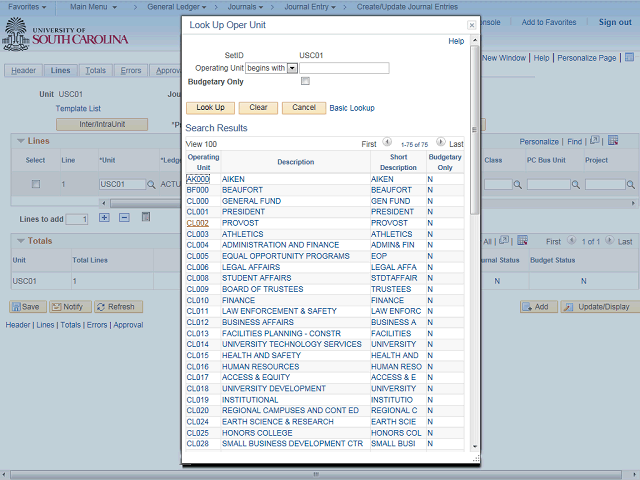Sort by the Description column header

pos(296,162)
